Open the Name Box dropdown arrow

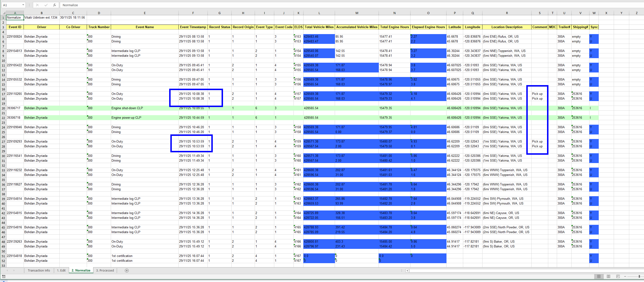point(23,5)
